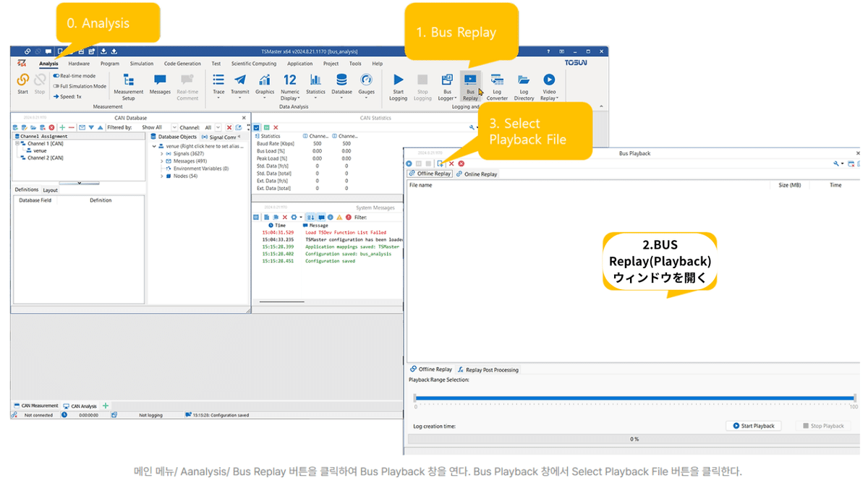868x488 pixels.
Task: Open the Code Generation ribbon tab
Action: 182,64
